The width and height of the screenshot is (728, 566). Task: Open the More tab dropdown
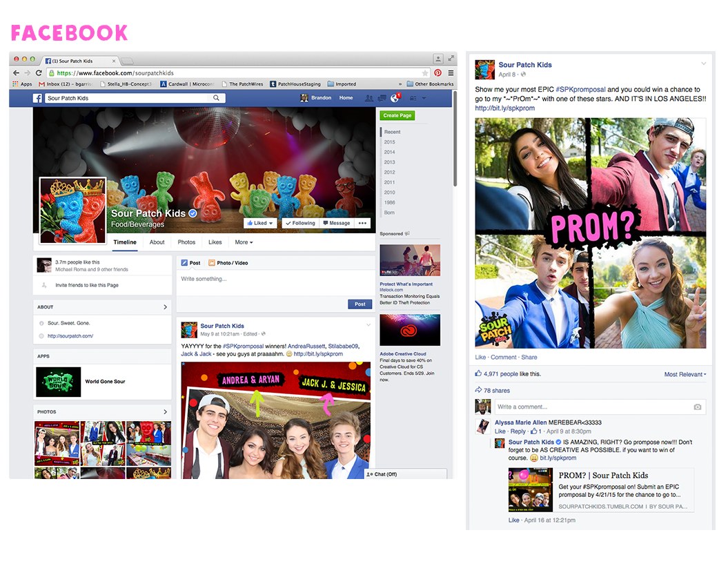(244, 242)
